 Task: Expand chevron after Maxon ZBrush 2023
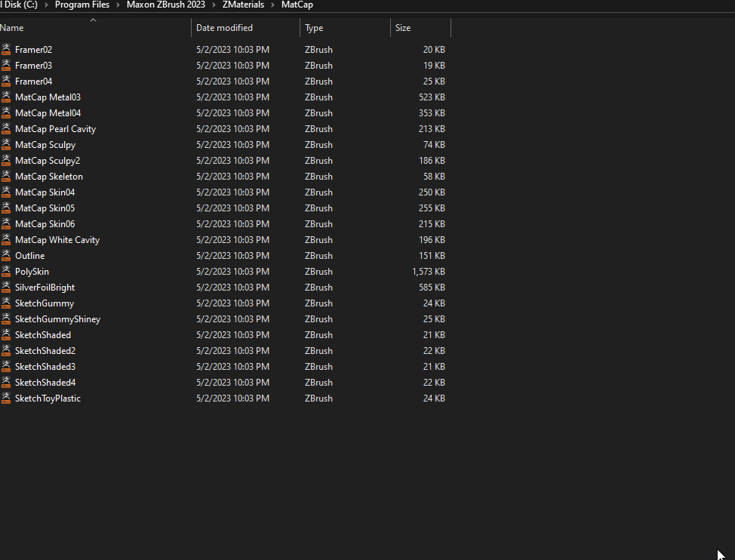pyautogui.click(x=214, y=5)
